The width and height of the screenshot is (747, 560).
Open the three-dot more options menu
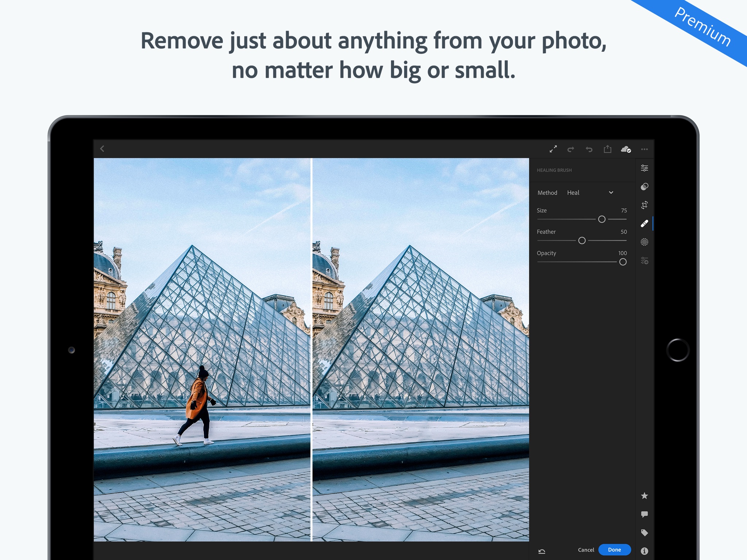click(x=645, y=149)
